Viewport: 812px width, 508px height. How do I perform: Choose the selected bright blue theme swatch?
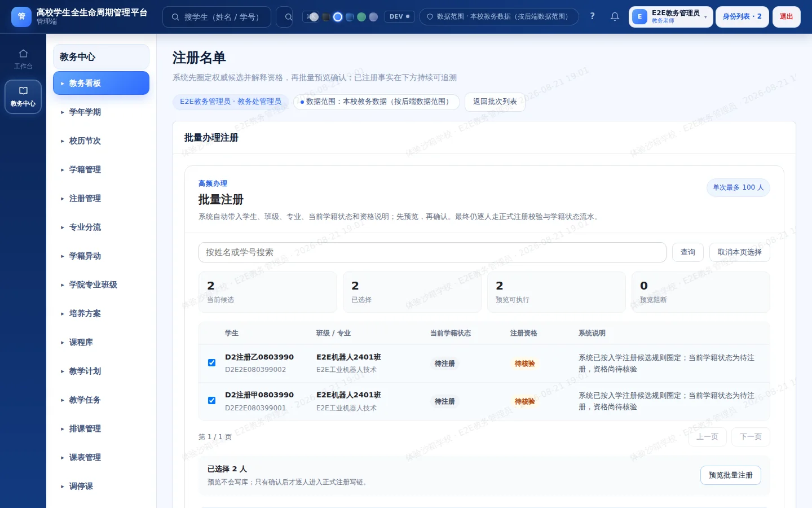coord(338,17)
